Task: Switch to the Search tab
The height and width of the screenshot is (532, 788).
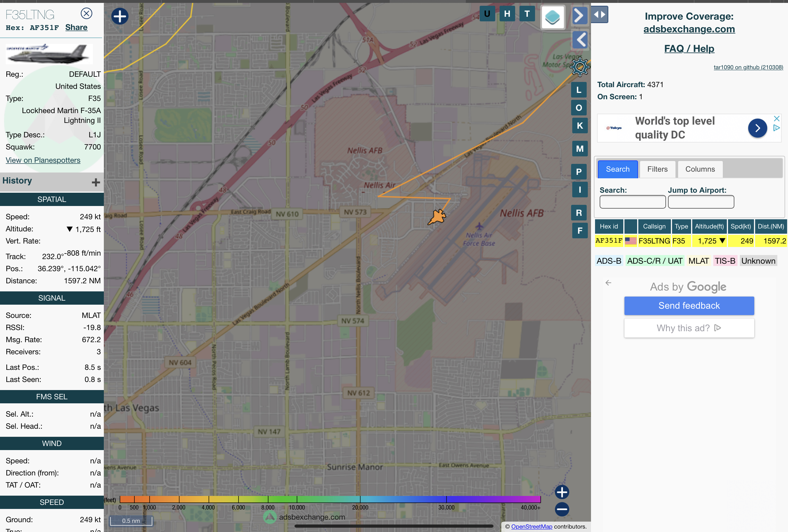Action: point(618,169)
